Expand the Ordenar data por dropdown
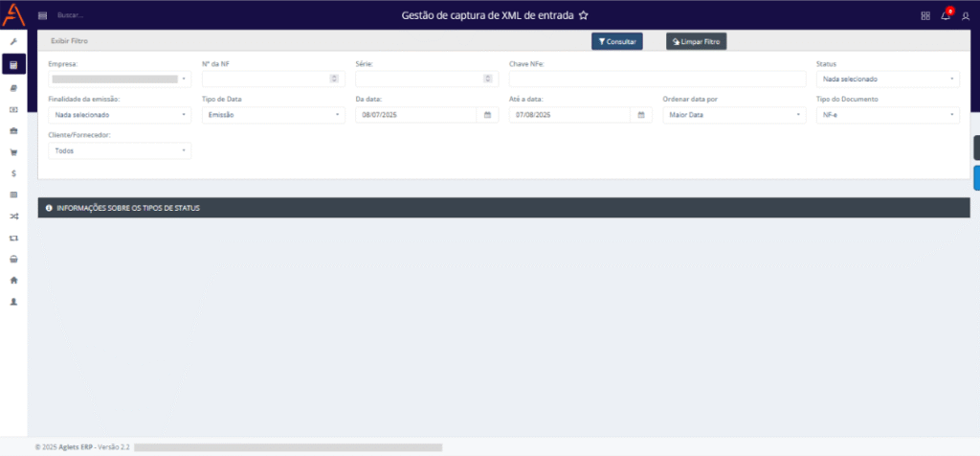980x456 pixels. click(x=734, y=115)
